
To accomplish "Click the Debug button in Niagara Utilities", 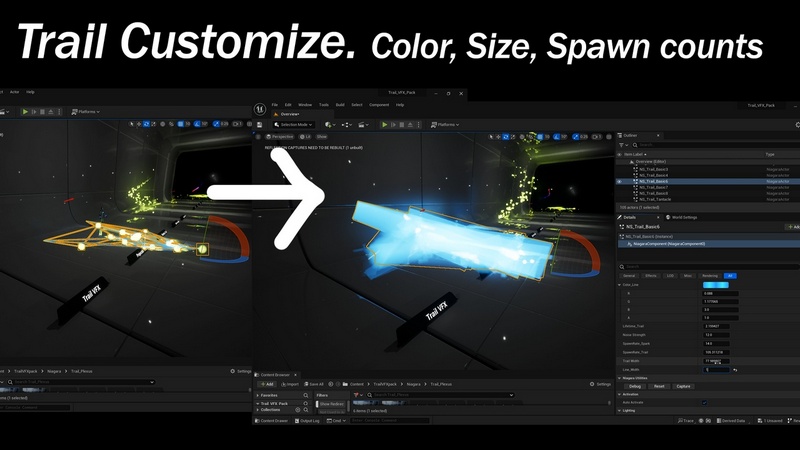I will click(x=635, y=386).
